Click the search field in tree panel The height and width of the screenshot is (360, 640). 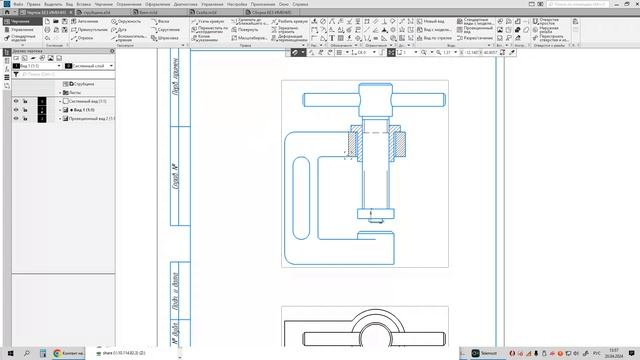(67, 75)
